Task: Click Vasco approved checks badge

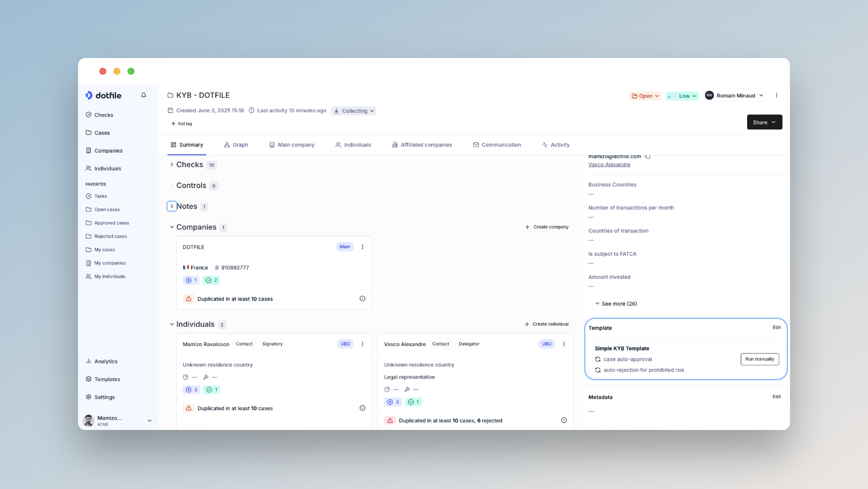Action: [x=414, y=402]
